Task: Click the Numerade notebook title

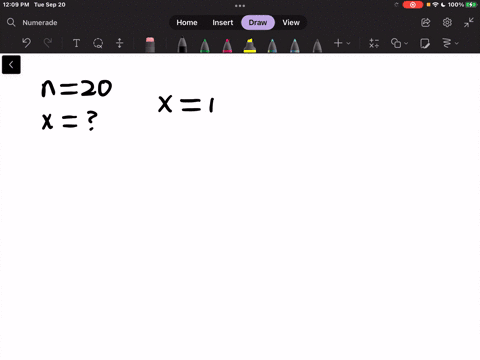Action: click(40, 23)
